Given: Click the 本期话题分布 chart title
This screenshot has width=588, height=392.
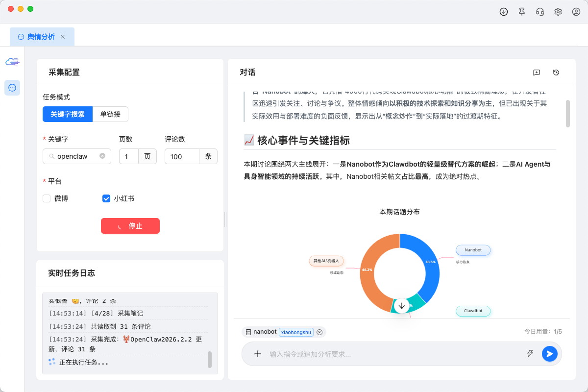Looking at the screenshot, I should pos(399,212).
